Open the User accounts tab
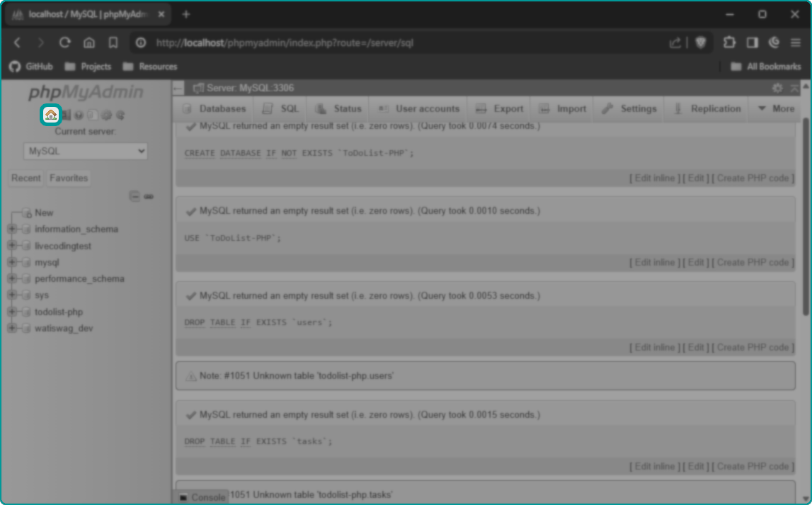Viewport: 812px width, 505px height. pos(419,109)
